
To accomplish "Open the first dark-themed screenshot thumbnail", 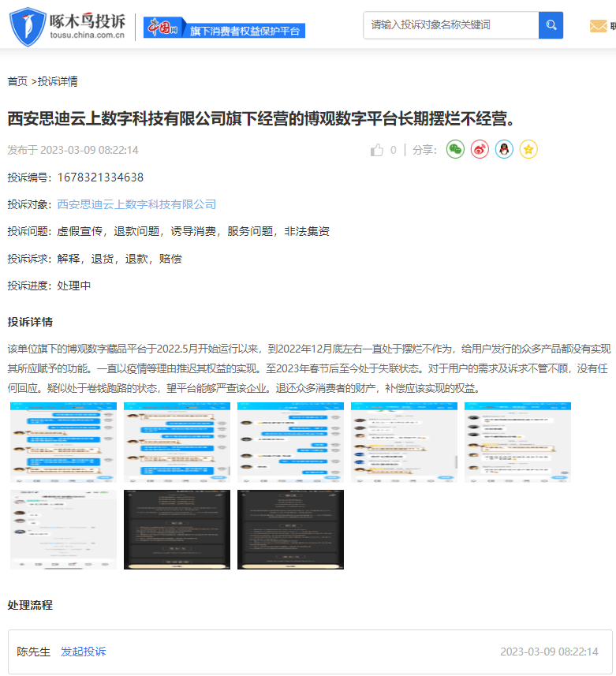I will [x=177, y=529].
